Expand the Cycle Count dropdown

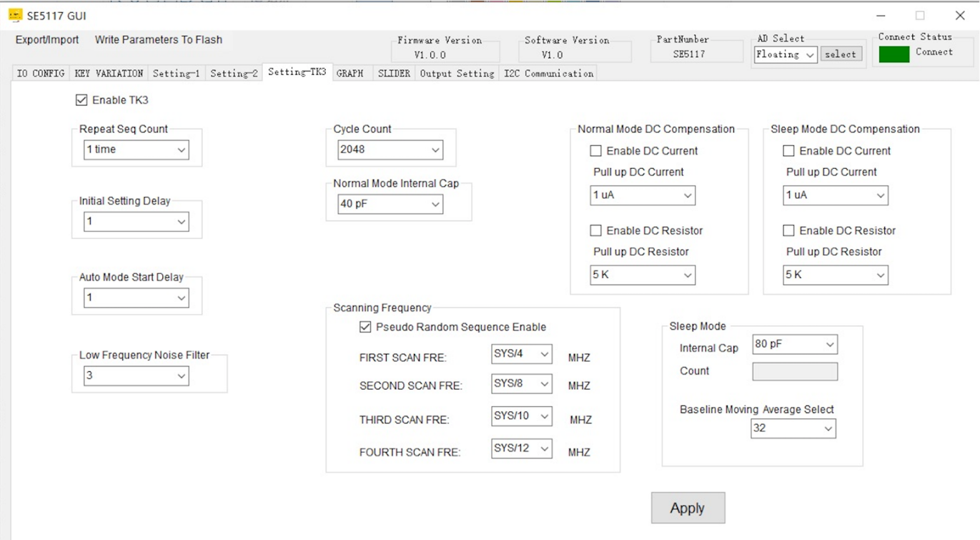pos(390,149)
